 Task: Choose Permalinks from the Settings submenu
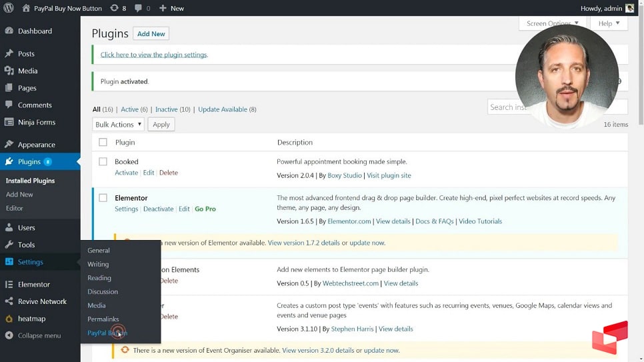[103, 319]
